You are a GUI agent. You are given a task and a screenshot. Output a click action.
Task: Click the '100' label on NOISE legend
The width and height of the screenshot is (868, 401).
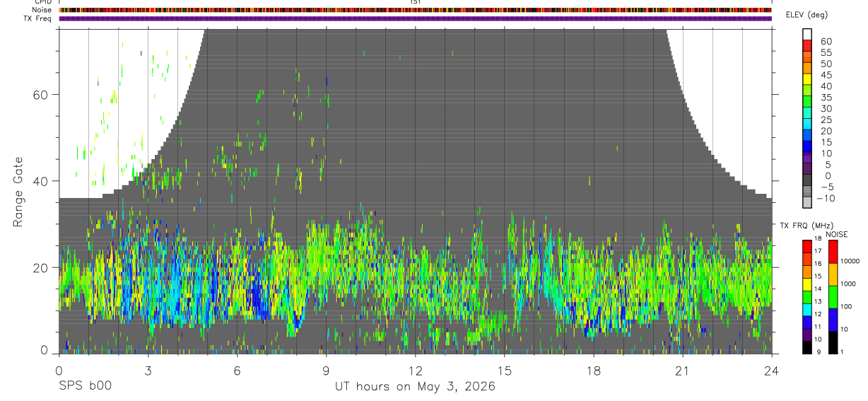(848, 306)
